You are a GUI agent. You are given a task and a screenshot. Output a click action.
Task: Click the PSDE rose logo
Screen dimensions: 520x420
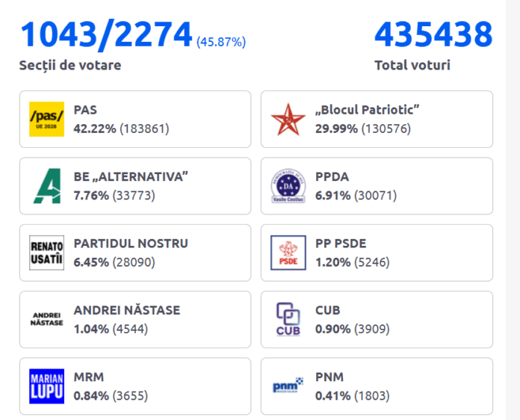(288, 253)
